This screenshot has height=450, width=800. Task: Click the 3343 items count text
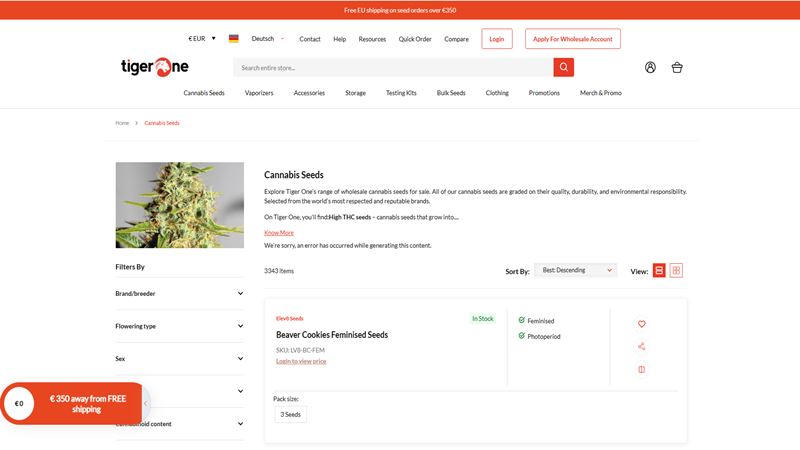(x=279, y=271)
